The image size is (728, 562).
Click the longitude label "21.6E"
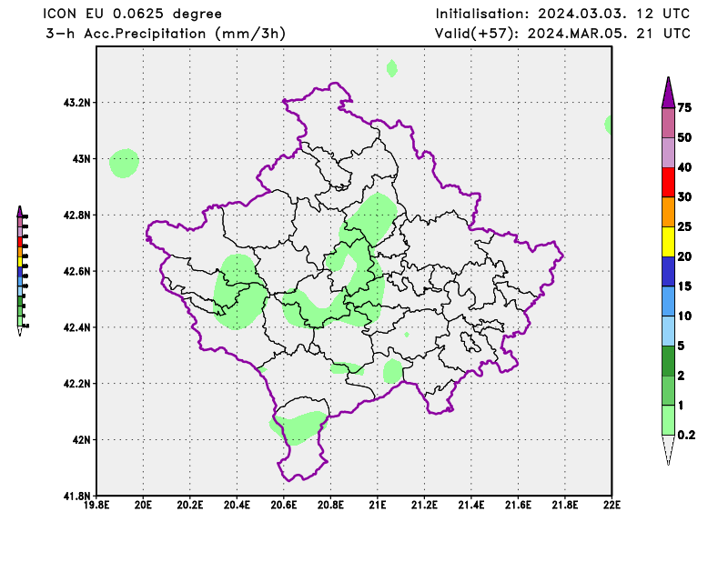click(x=518, y=505)
